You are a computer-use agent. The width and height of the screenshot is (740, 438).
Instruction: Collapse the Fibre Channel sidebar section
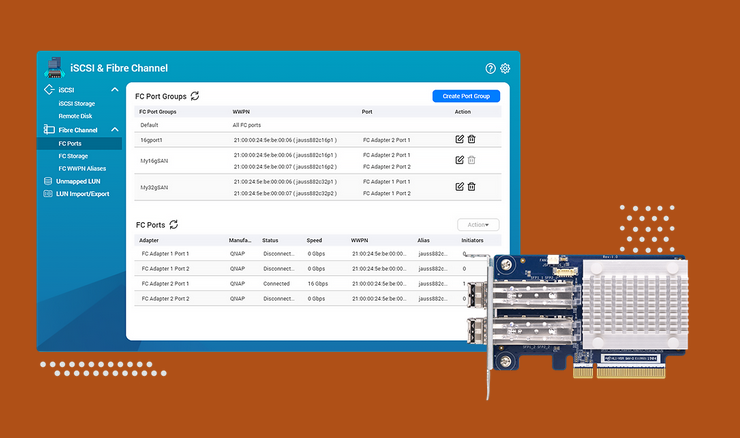tap(115, 129)
